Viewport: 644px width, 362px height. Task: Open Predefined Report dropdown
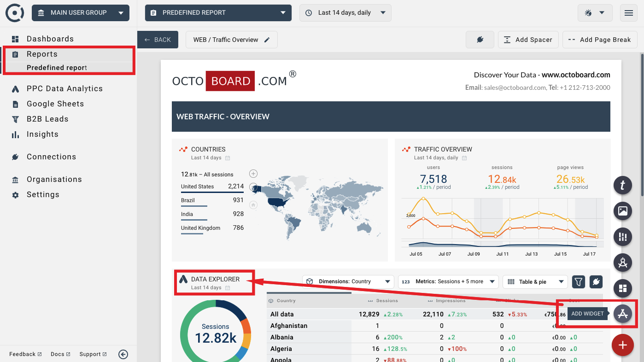pos(218,13)
